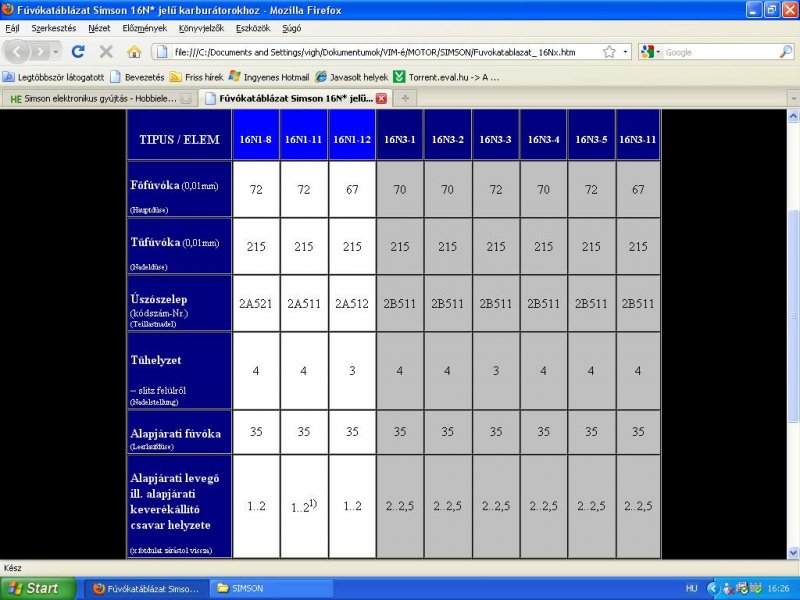Open the list all tabs dropdown
Screen dimensions: 800x600
(793, 98)
